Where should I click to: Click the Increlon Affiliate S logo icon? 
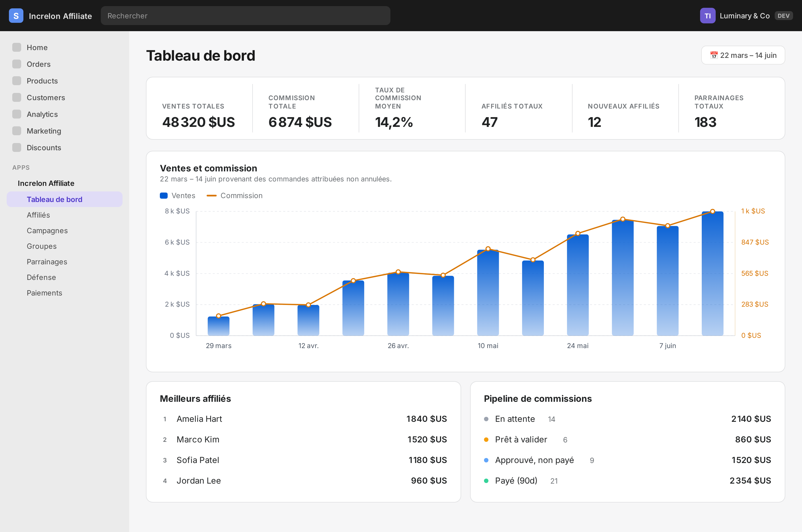pyautogui.click(x=16, y=16)
